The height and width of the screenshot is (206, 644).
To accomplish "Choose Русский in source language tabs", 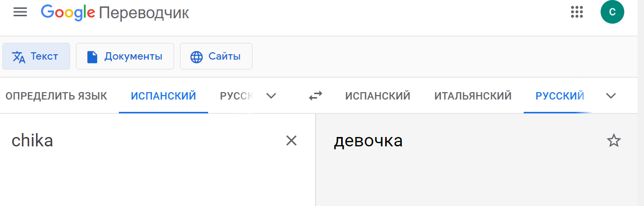I will click(236, 96).
